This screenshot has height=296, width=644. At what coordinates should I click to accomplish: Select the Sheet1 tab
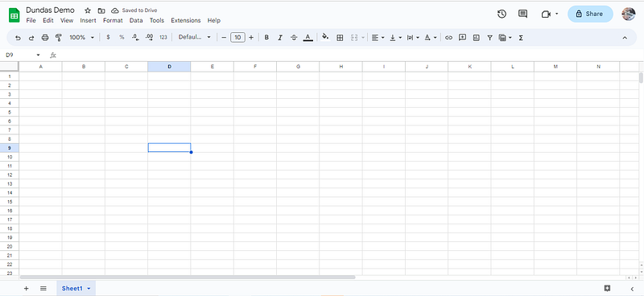coord(76,289)
